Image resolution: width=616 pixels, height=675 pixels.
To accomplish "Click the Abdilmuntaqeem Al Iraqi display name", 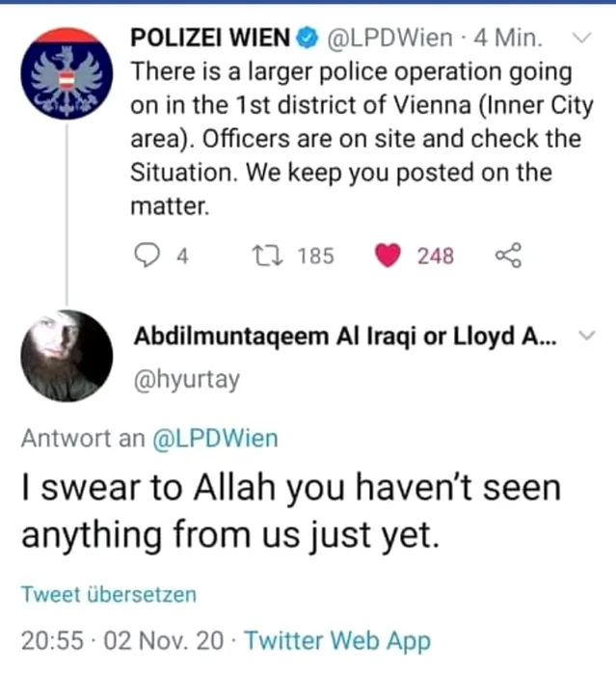I will pos(345,337).
